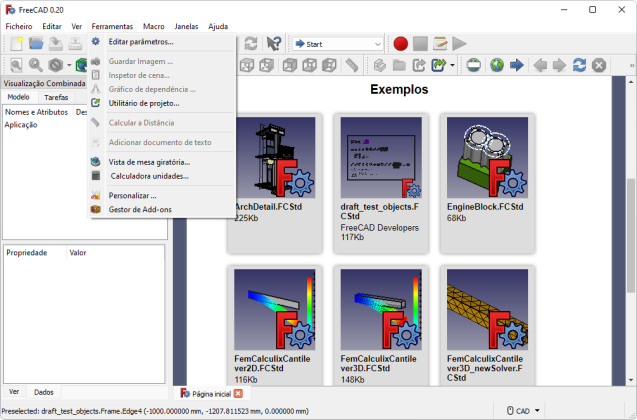Screen dimensions: 637x420
Task: Select the Página inicial document tab
Action: [x=211, y=394]
